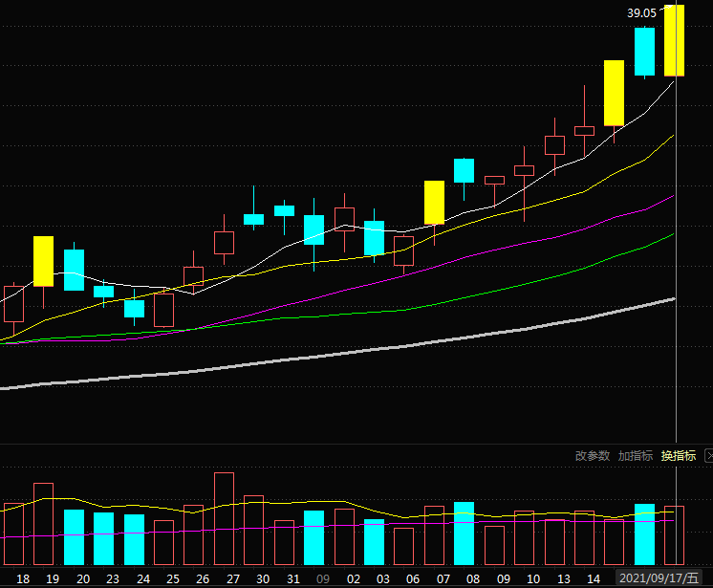Image resolution: width=713 pixels, height=588 pixels.
Task: Select the cyan candlestick for the 03rd
Action: pos(375,238)
